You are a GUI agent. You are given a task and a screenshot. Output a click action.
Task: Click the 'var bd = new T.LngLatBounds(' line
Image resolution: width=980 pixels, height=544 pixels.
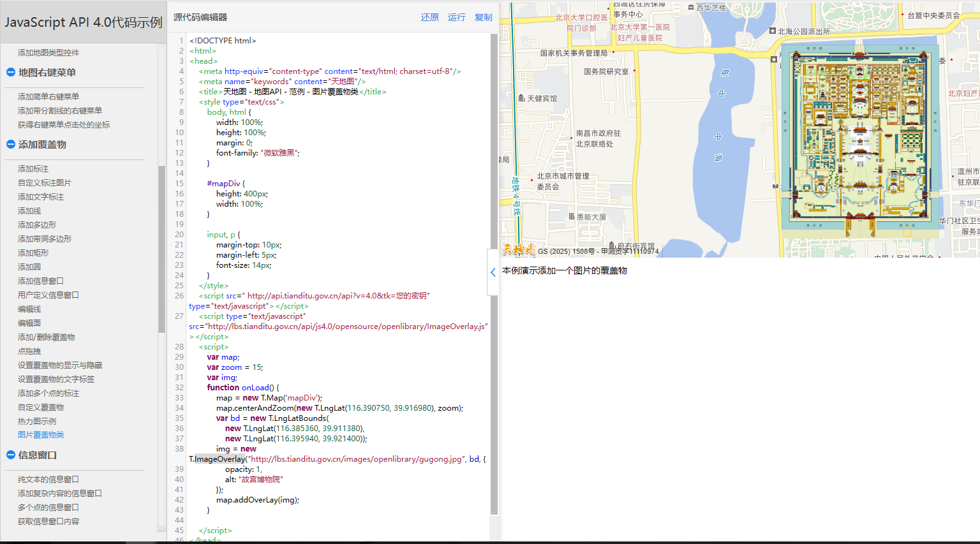coord(272,418)
